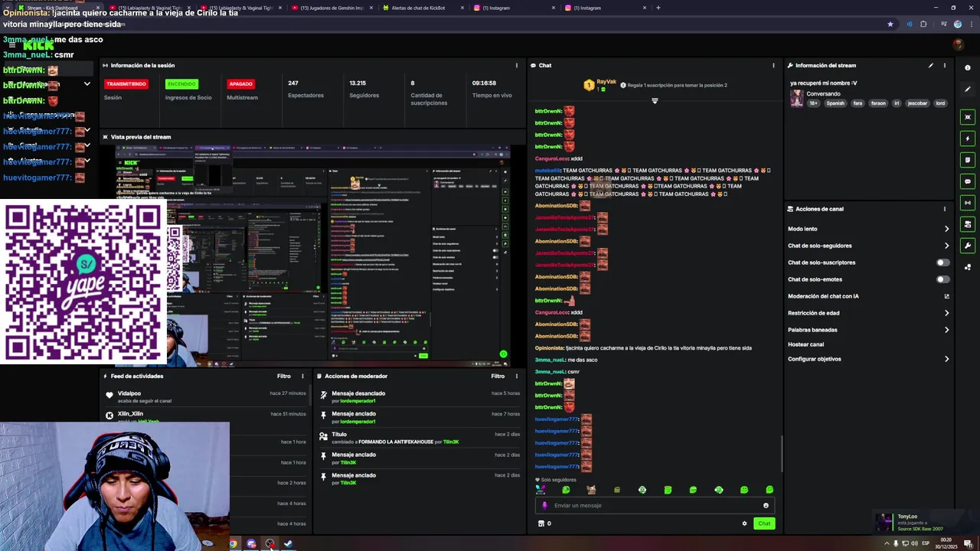Click the chat panel scrollbar

coord(781,453)
